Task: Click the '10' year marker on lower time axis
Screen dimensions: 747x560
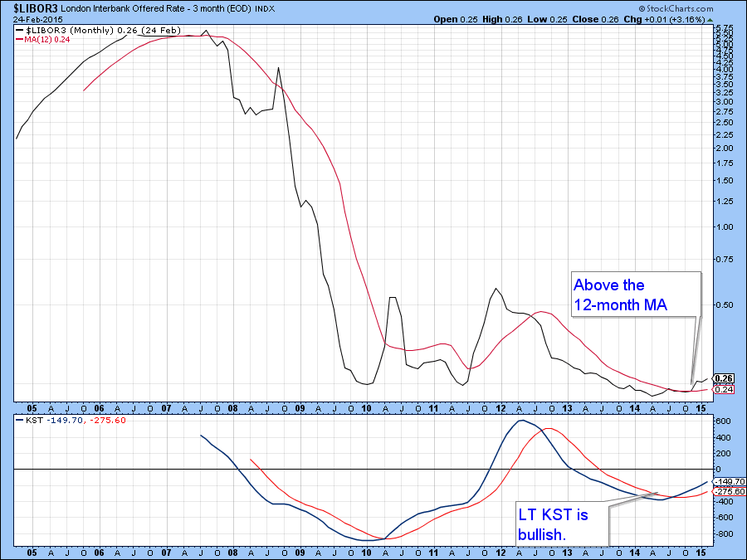Action: click(364, 553)
